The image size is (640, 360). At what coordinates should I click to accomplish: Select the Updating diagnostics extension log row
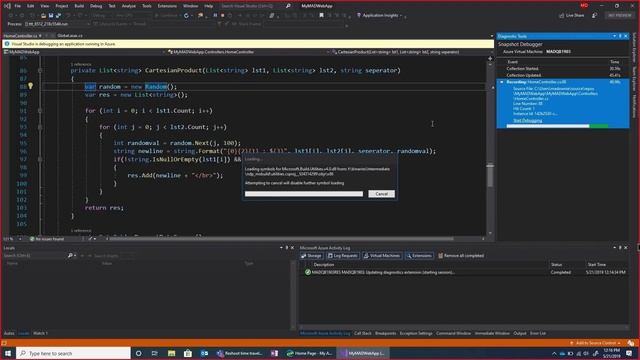tap(464, 272)
